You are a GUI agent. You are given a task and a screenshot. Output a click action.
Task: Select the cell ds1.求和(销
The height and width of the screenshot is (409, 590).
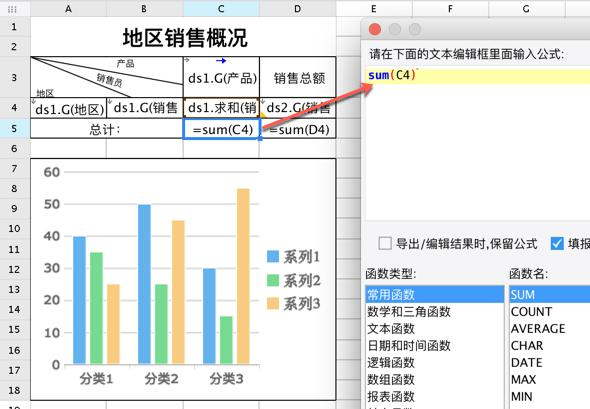click(222, 108)
